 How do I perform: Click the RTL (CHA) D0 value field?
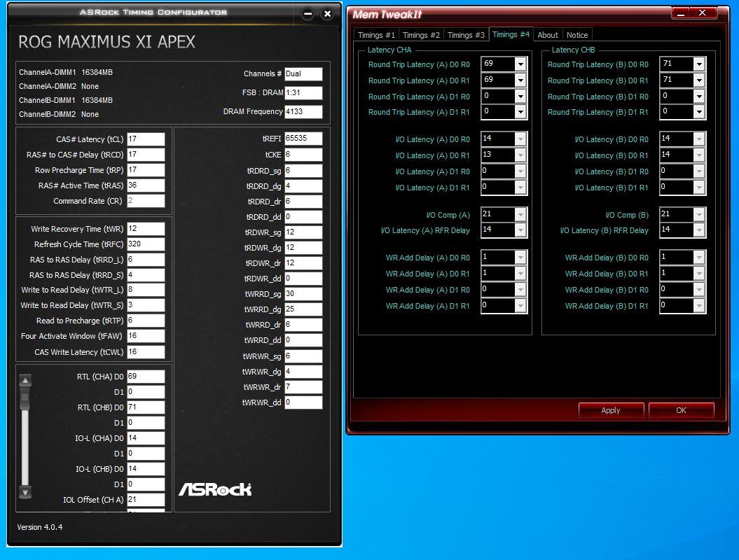tap(146, 377)
